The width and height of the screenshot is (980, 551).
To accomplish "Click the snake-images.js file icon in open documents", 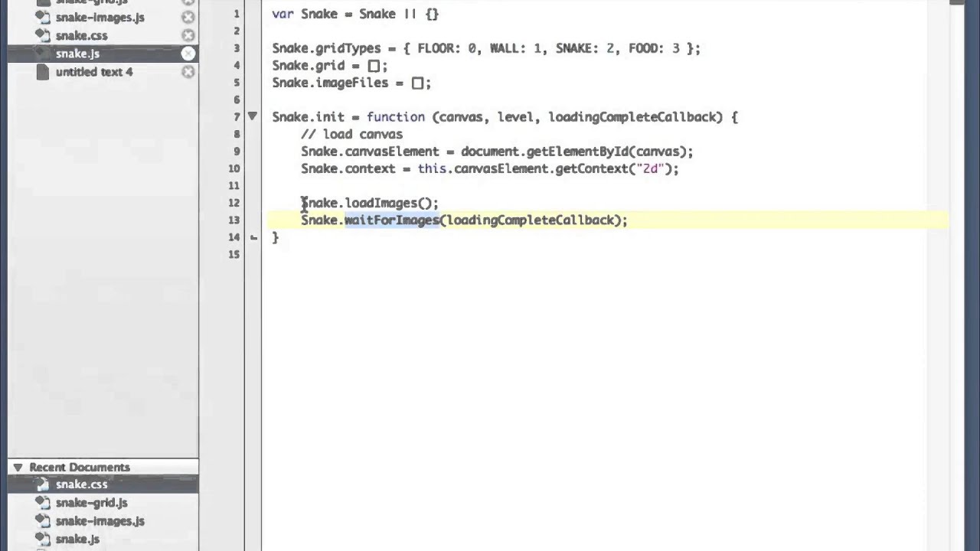I will [x=43, y=17].
